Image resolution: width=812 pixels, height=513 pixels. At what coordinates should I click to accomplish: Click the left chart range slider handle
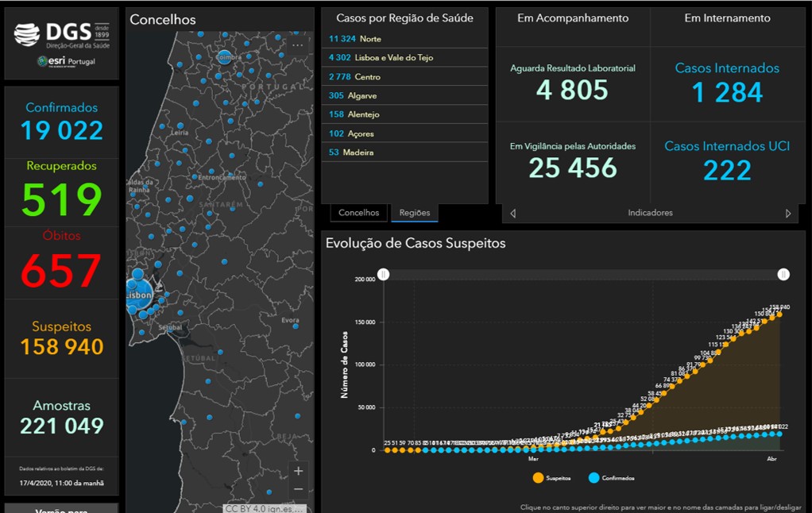click(x=384, y=274)
